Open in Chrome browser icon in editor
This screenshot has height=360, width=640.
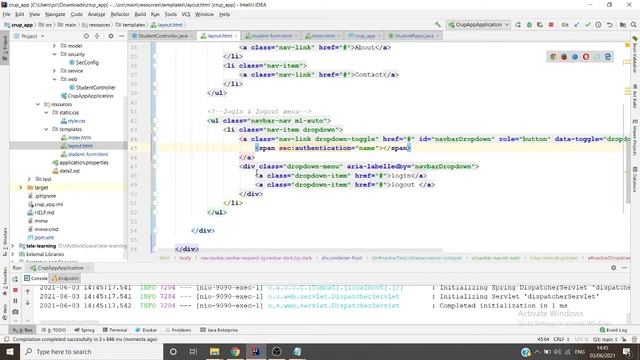(553, 57)
